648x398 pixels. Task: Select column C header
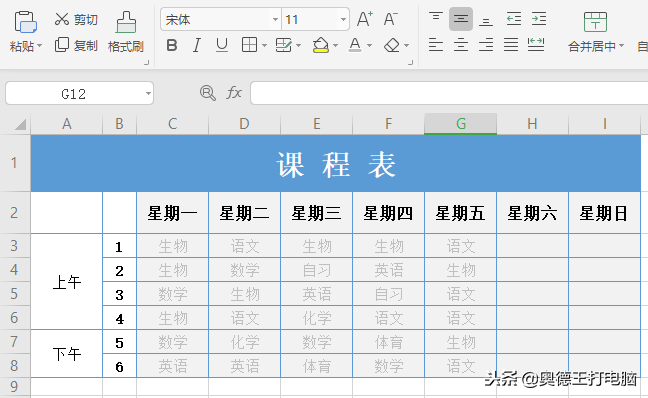pyautogui.click(x=172, y=124)
